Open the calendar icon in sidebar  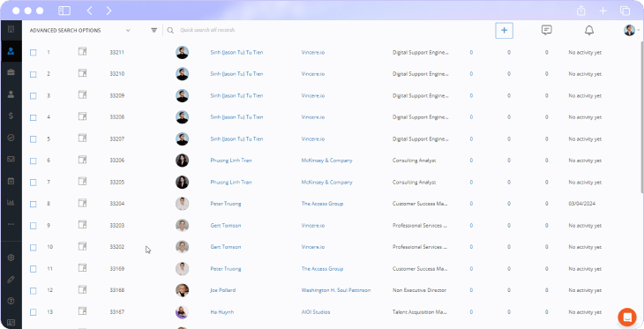tap(11, 181)
